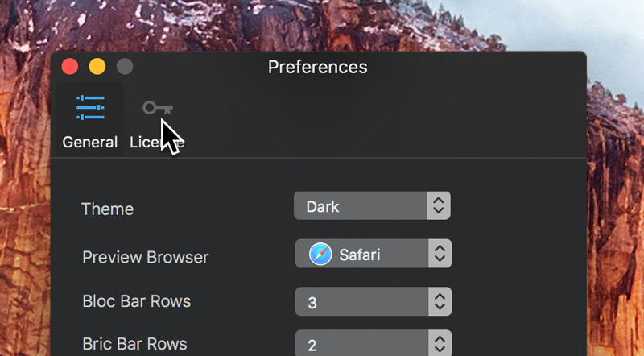
Task: Click the General sliders icon
Action: (90, 107)
